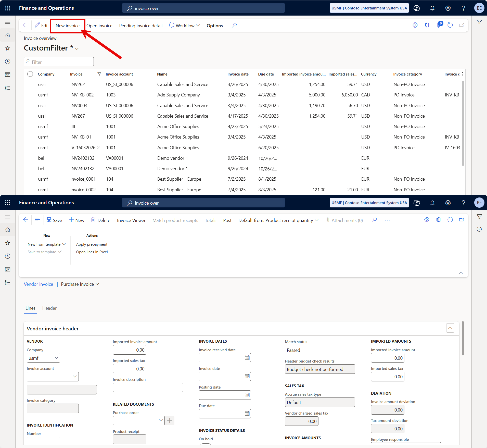Open Workspaces icon in bottom window sidebar
Screen dimensions: 487x448
[x=8, y=269]
